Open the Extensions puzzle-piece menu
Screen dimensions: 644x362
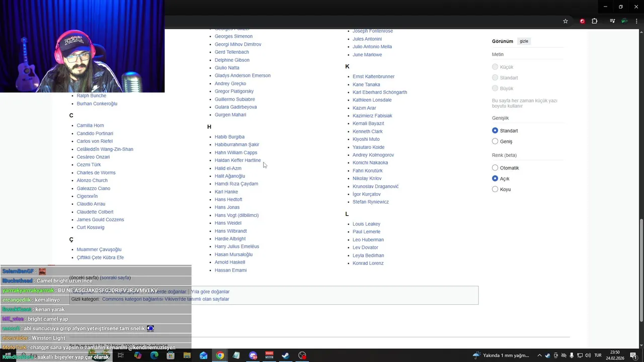(x=595, y=21)
